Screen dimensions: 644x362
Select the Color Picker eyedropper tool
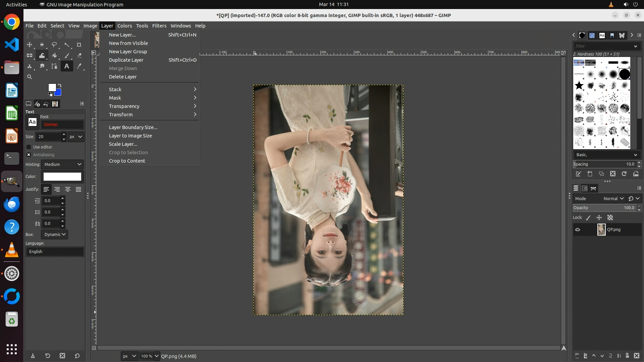(79, 66)
